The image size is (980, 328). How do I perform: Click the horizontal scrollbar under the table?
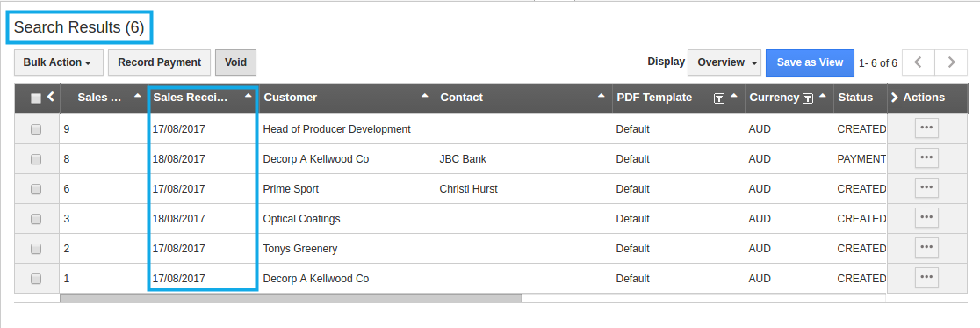pos(291,299)
